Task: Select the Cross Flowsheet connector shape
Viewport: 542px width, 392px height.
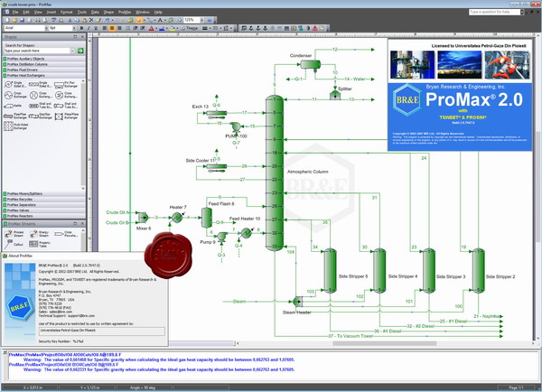Action: [66, 234]
